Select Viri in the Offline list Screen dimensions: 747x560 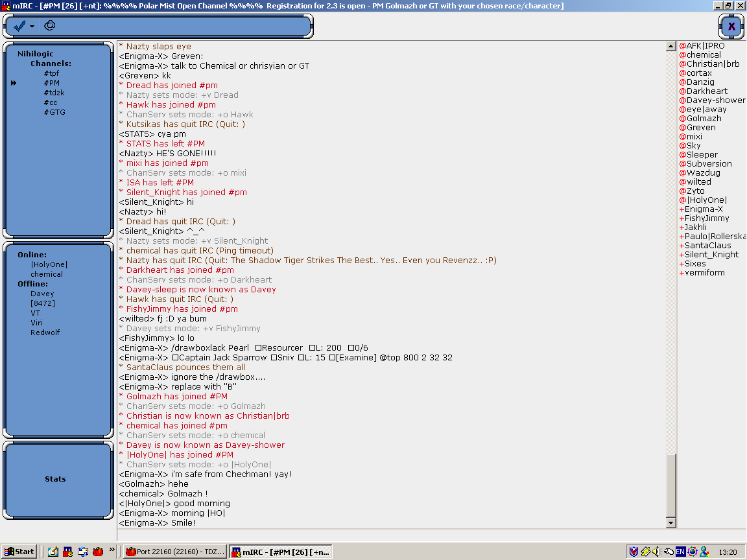[37, 323]
